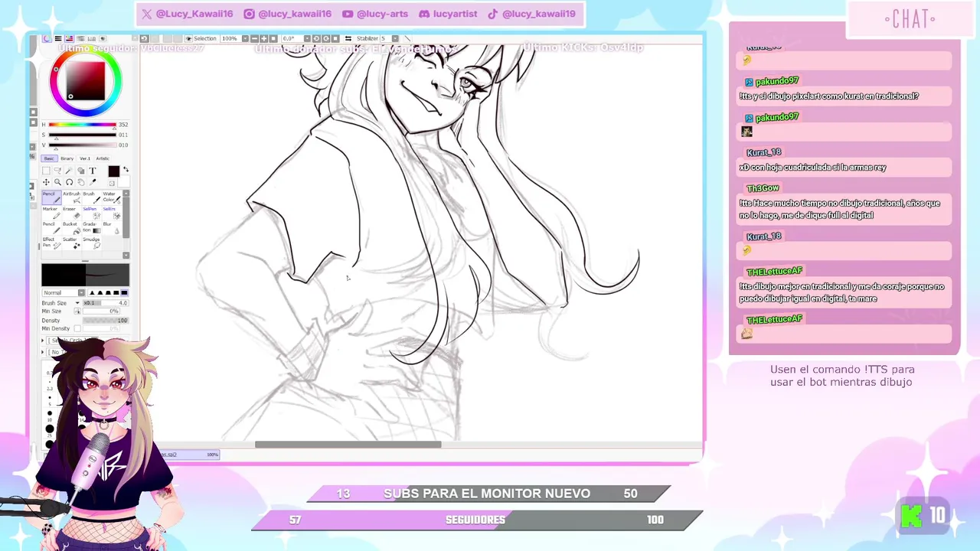
Task: Click the canvas horizontal scrollbar
Action: click(348, 445)
